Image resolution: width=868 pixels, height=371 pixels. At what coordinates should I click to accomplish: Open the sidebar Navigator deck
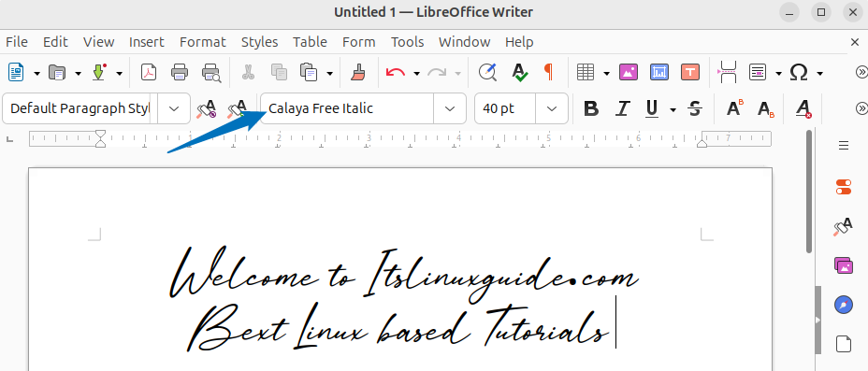pyautogui.click(x=844, y=305)
